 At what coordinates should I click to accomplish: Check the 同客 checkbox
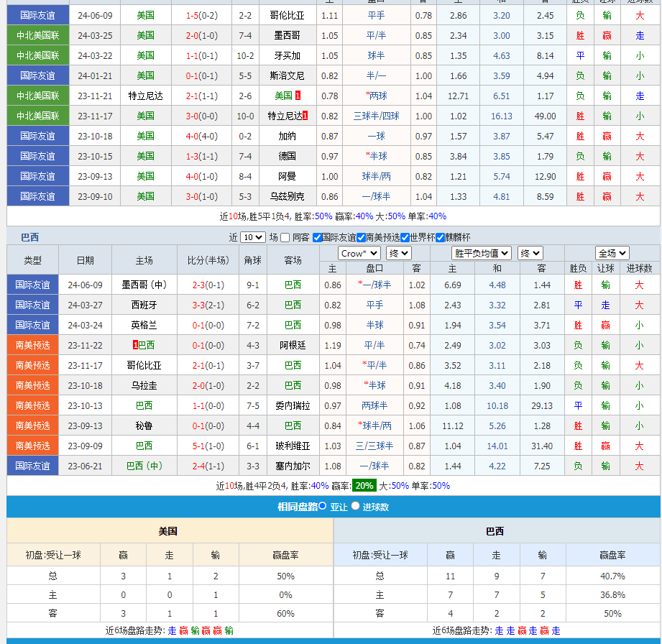[x=285, y=238]
